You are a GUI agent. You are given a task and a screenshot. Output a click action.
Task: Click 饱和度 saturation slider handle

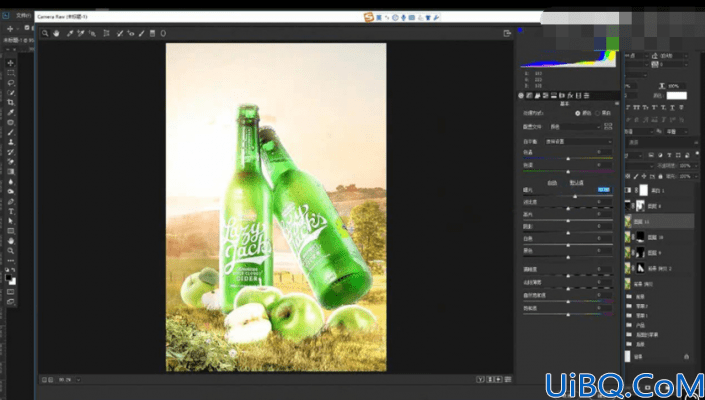[x=568, y=315]
